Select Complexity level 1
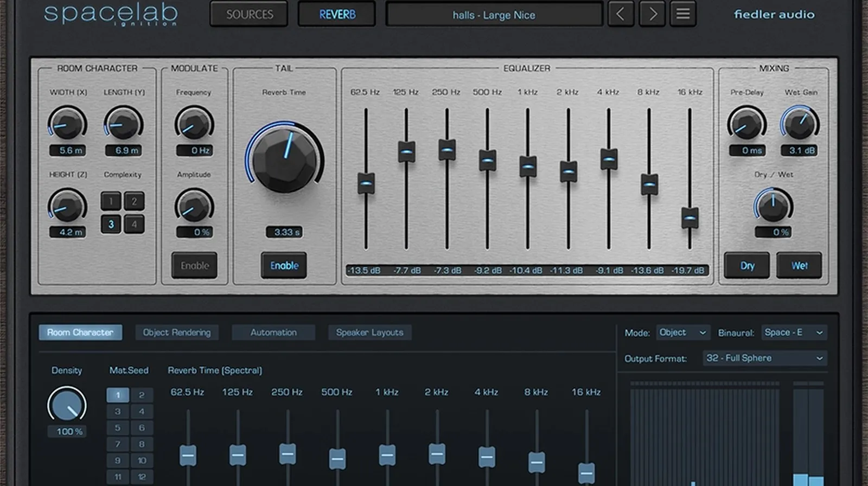Screen dimensions: 868x486 tap(111, 201)
